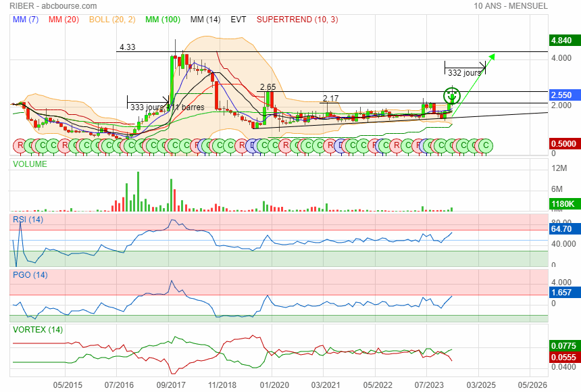Click the 01/2020 date axis label

274,385
